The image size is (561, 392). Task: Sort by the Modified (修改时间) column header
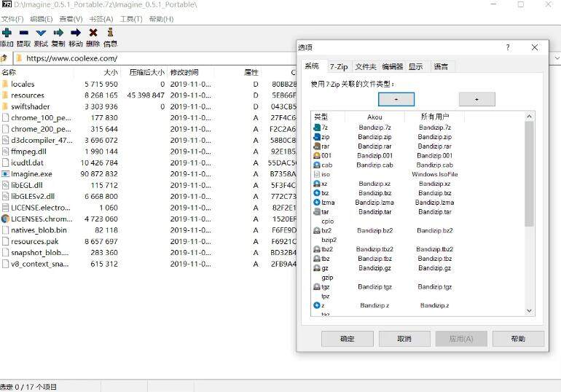[x=191, y=72]
